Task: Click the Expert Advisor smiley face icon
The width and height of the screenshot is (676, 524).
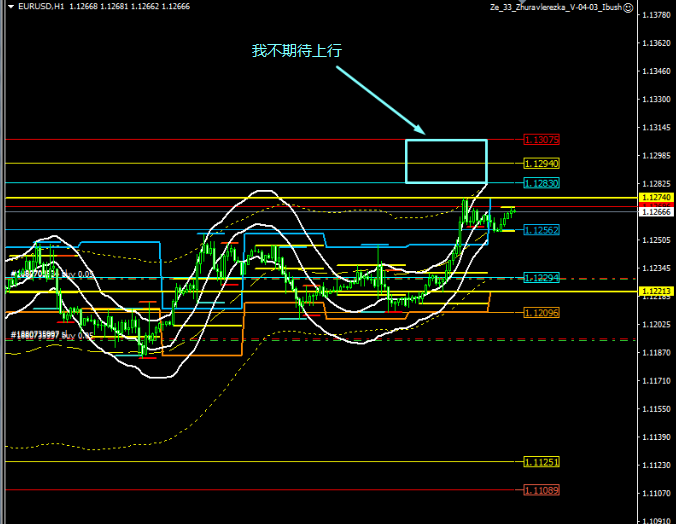Action: [x=629, y=6]
